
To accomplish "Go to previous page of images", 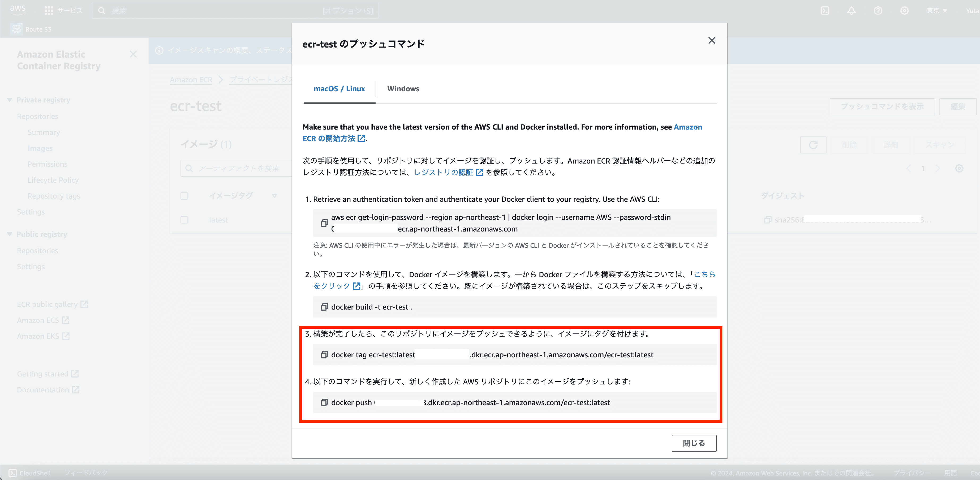I will click(x=909, y=168).
